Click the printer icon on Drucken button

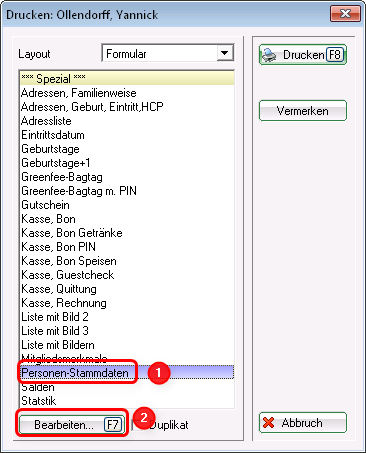[269, 55]
